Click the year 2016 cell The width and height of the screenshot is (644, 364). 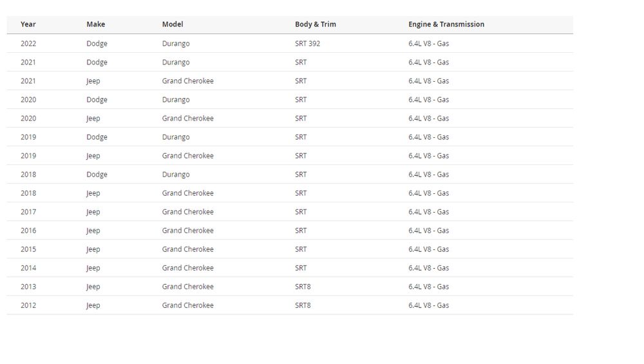[28, 231]
